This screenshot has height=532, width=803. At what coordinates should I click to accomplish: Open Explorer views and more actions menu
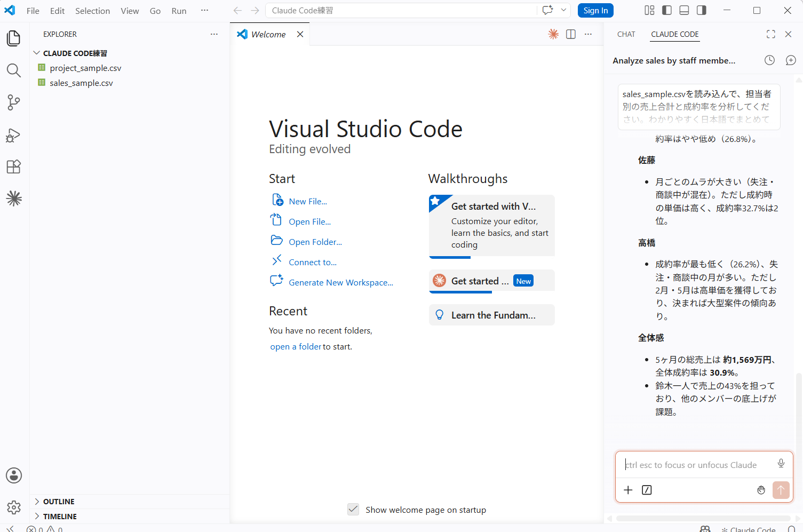click(x=214, y=34)
